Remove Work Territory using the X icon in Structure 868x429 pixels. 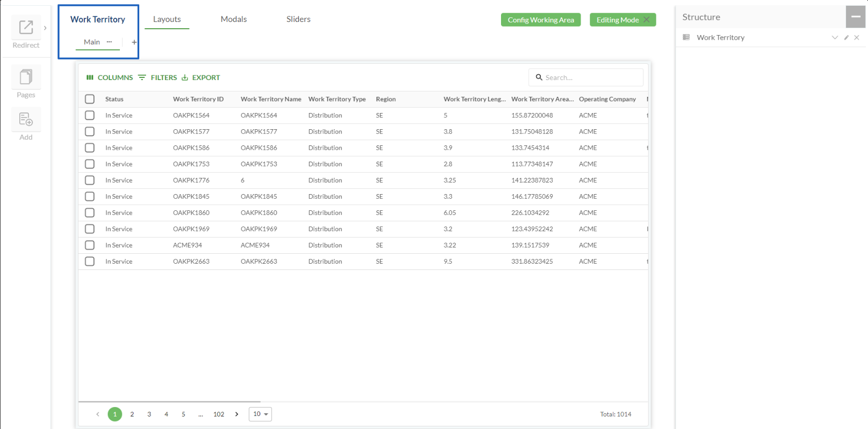point(856,38)
